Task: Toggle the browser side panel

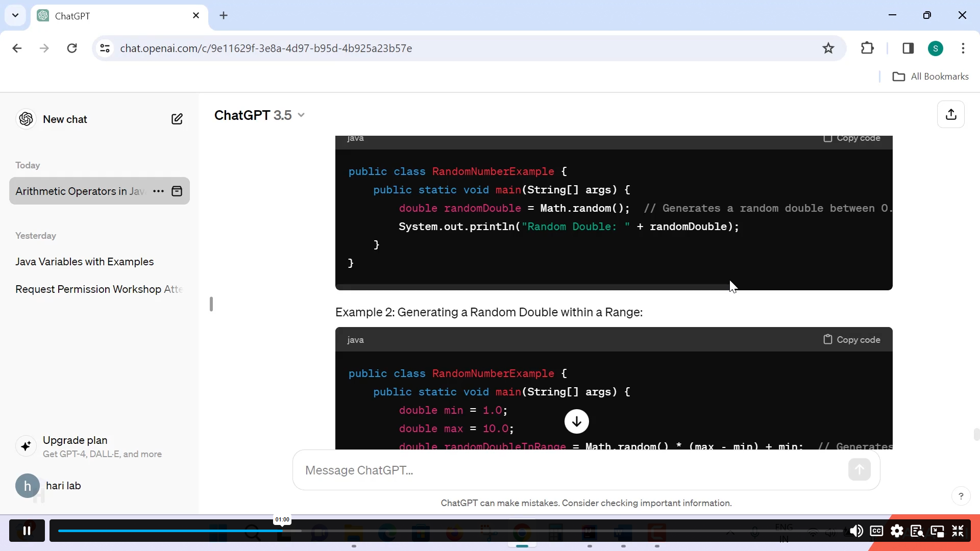Action: pyautogui.click(x=908, y=48)
